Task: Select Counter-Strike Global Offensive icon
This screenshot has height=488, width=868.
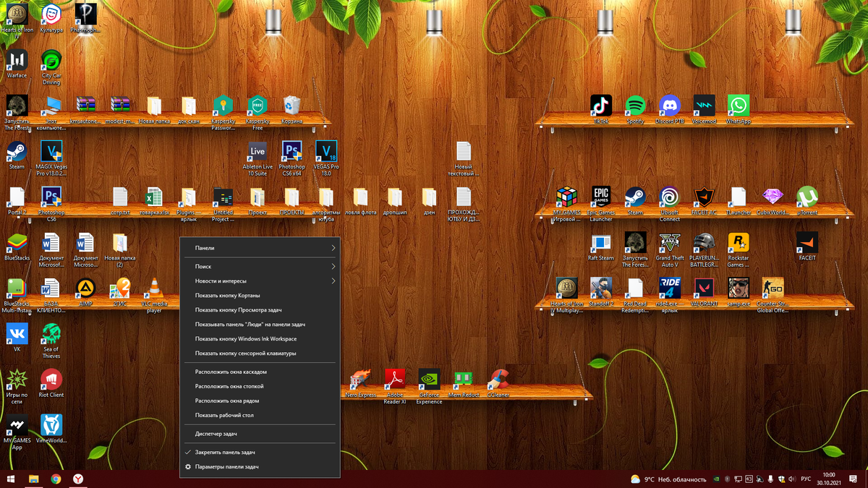Action: coord(773,296)
